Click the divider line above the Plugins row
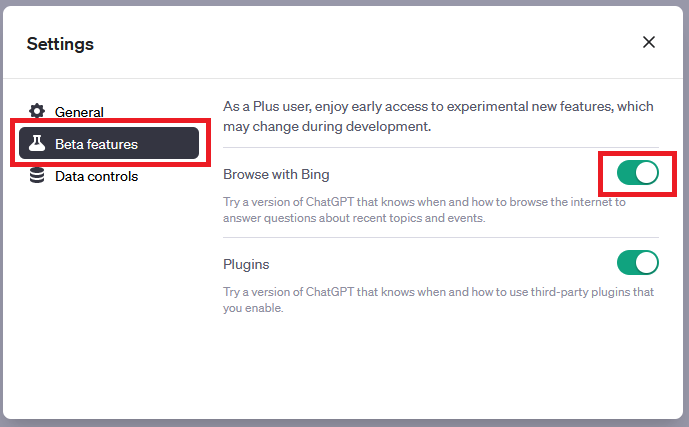This screenshot has width=689, height=427. pyautogui.click(x=440, y=237)
